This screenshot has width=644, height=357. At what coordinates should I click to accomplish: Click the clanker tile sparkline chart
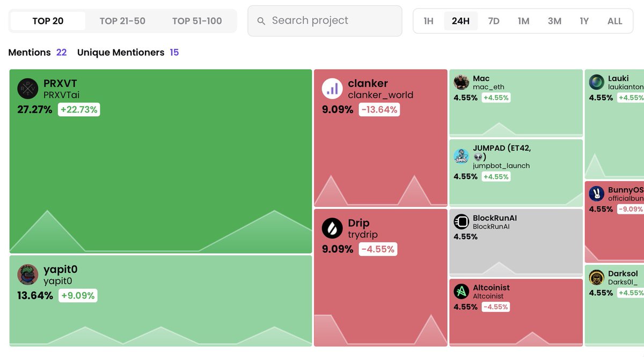click(380, 191)
